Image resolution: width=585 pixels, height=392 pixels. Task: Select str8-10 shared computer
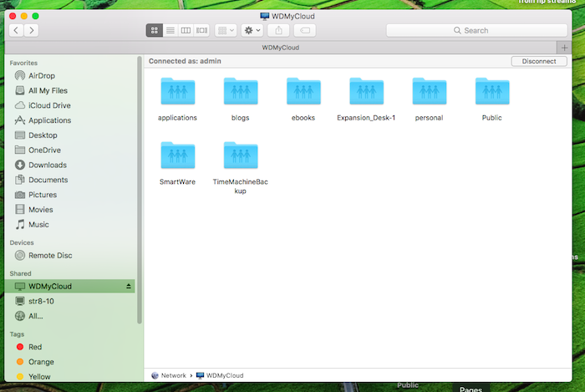coord(71,302)
